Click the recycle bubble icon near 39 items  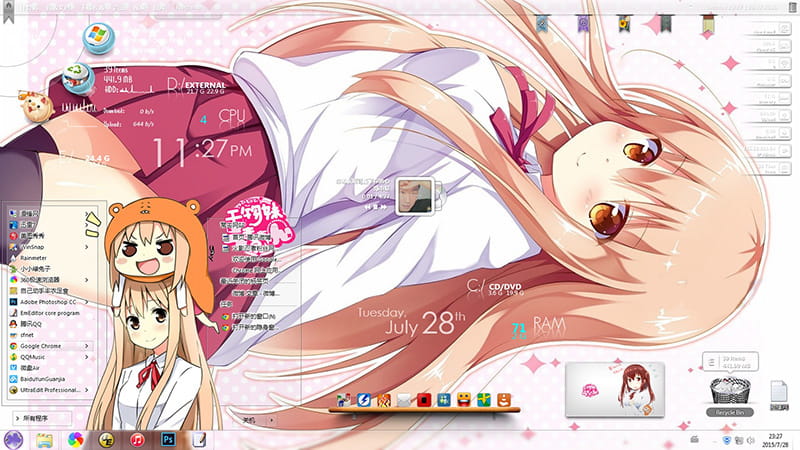pos(78,79)
